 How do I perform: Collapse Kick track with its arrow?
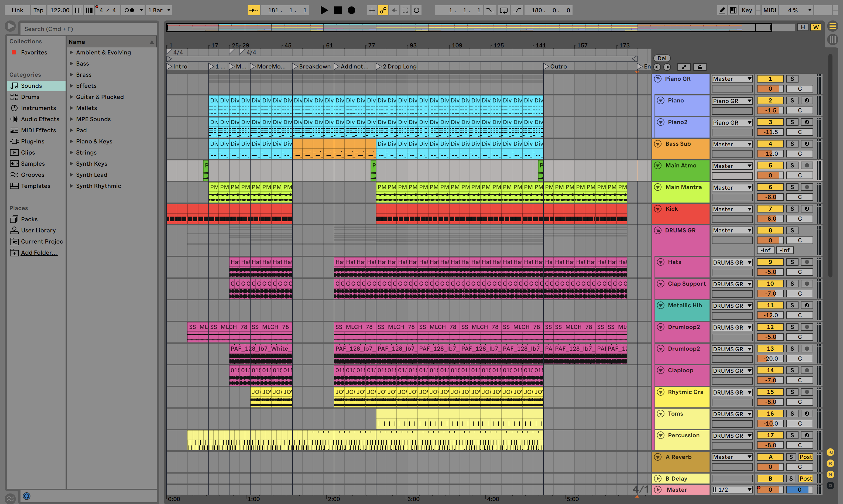click(658, 209)
